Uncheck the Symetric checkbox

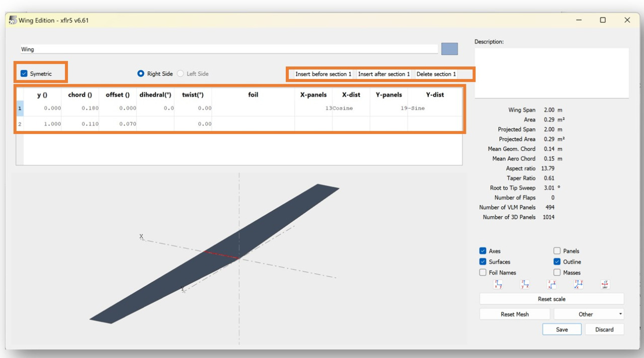pos(24,74)
